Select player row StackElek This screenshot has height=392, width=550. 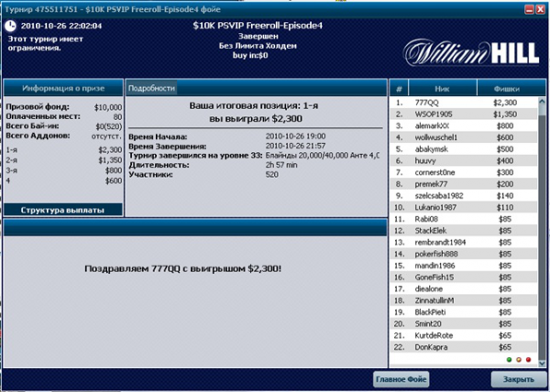tap(463, 231)
